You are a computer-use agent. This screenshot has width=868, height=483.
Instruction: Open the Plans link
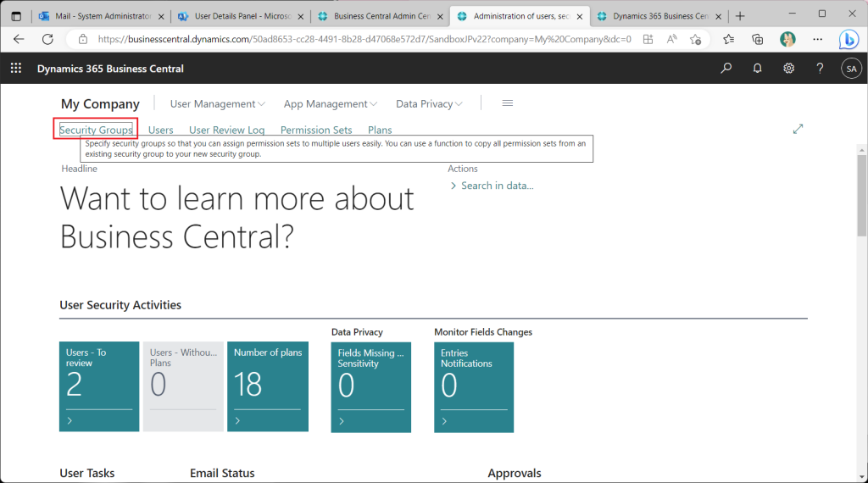coord(380,130)
